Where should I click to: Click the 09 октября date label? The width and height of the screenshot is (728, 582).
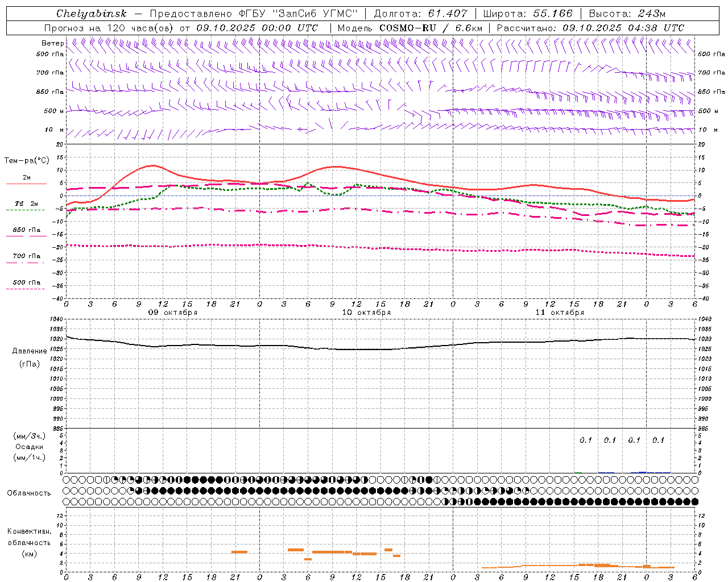(x=173, y=313)
